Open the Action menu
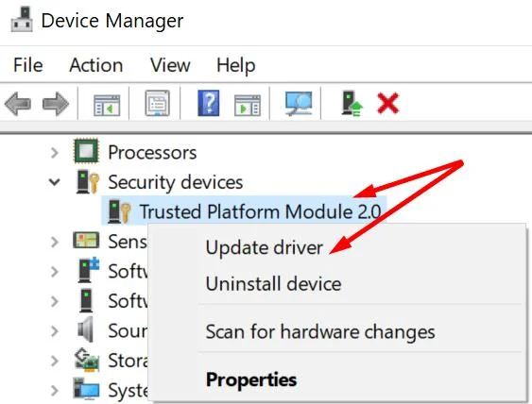Image resolution: width=532 pixels, height=404 pixels. [96, 65]
